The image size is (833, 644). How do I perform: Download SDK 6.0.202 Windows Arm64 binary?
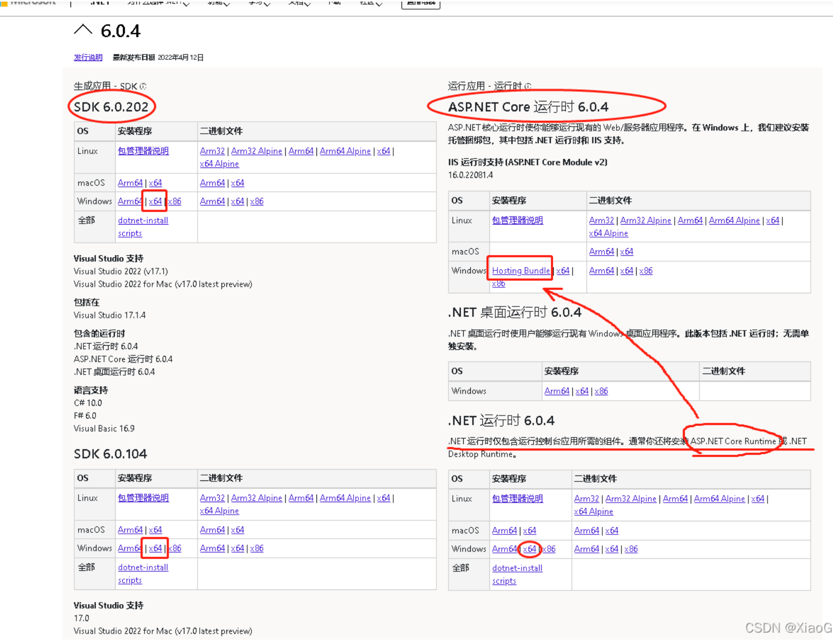coord(212,201)
